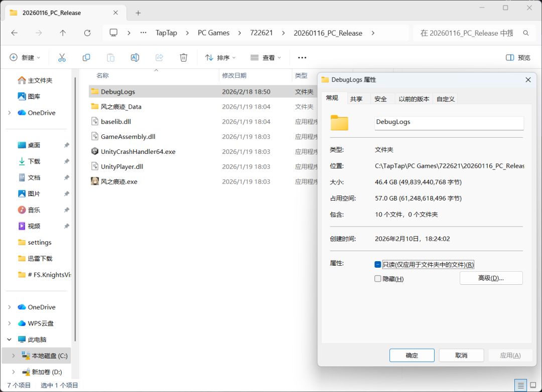Expand 本地磁盘 (C:) node
542x392 pixels.
pos(14,356)
